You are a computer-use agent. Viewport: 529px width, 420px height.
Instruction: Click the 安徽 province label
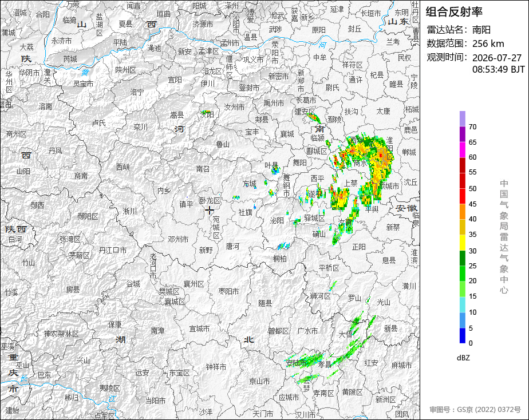406,208
